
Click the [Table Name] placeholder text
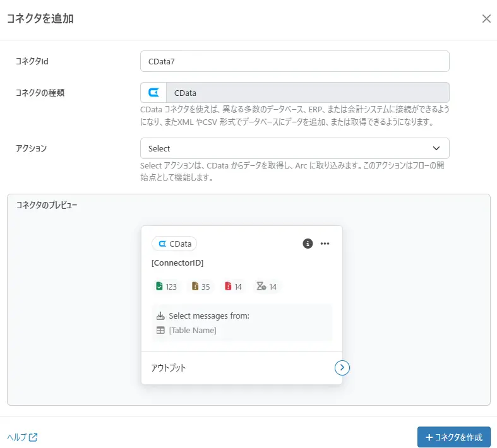click(193, 330)
